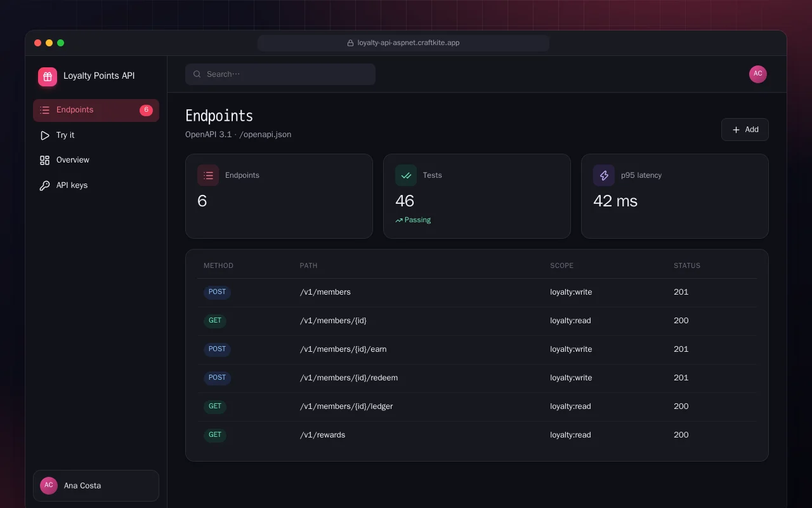Go to the Overview section
812x508 pixels.
point(96,160)
